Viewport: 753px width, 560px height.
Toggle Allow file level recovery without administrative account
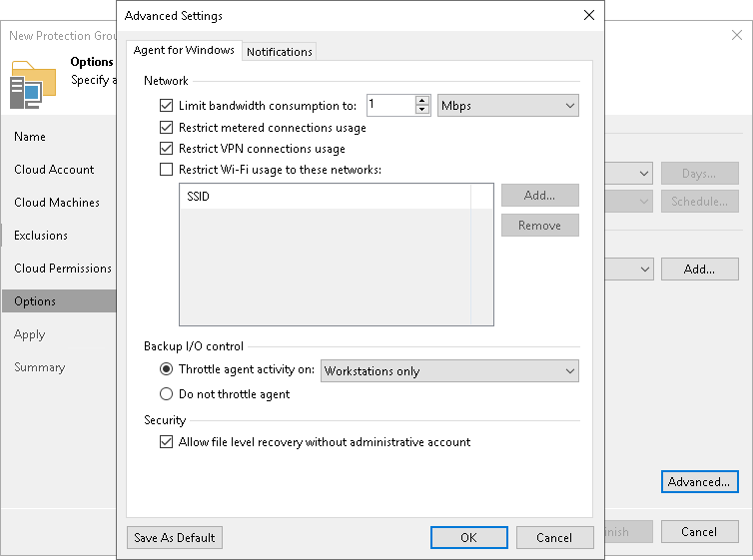coord(166,442)
